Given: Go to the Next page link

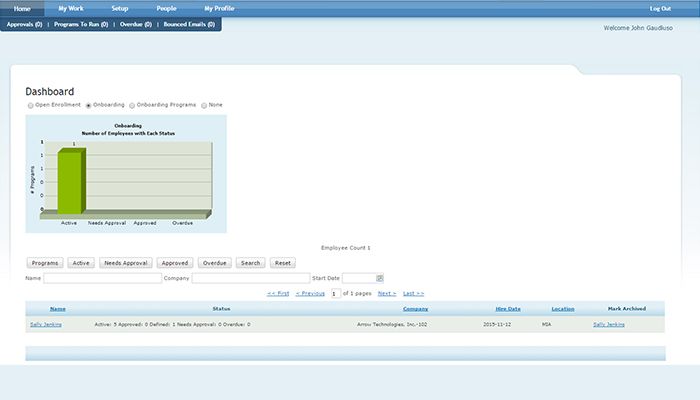Looking at the screenshot, I should click(x=387, y=293).
